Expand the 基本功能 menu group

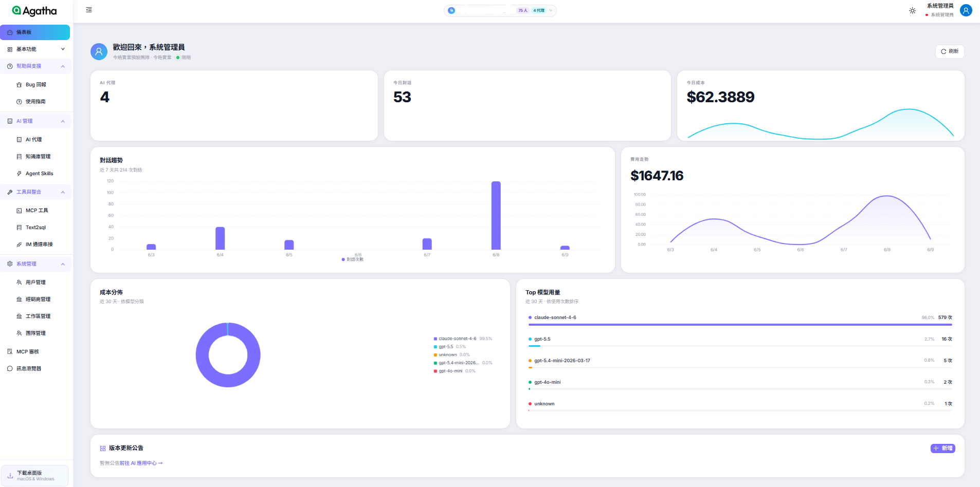(x=36, y=49)
